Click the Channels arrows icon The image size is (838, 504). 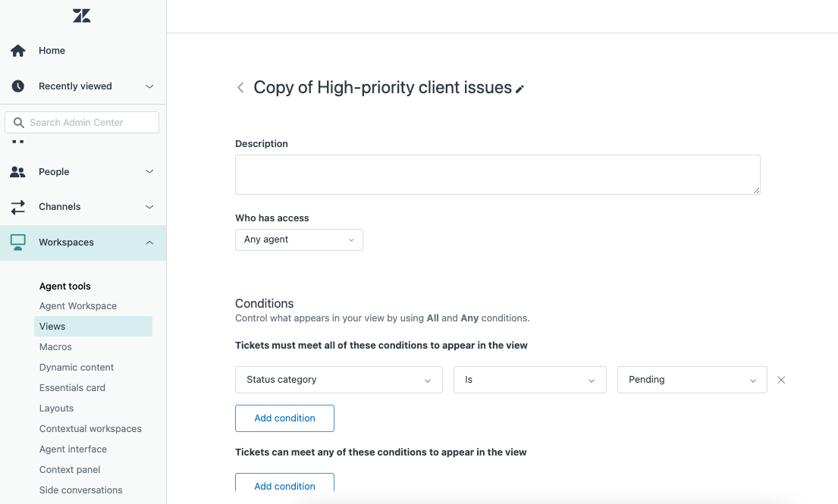point(17,206)
